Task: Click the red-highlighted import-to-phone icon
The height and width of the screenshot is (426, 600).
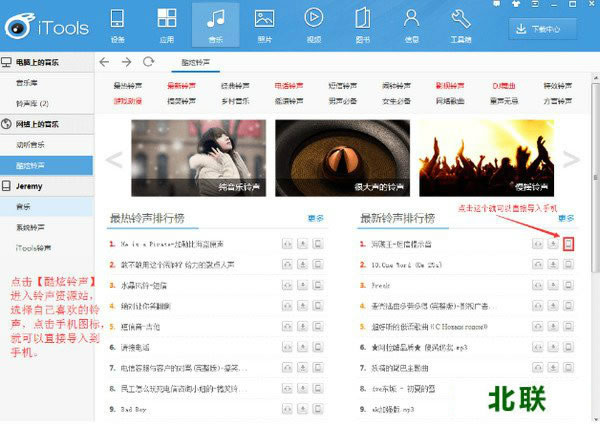Action: [x=569, y=243]
